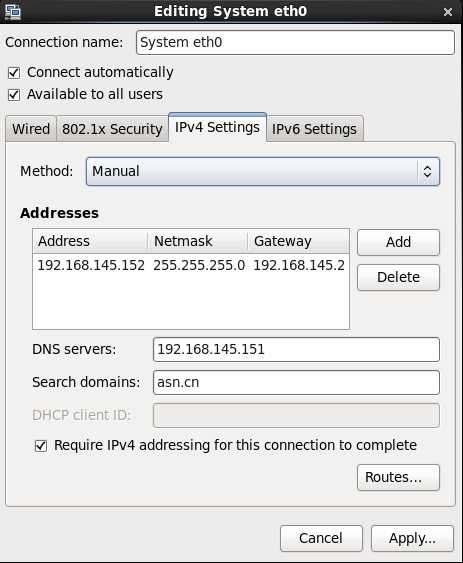Open the Routes dialog
463x563 pixels.
[398, 477]
